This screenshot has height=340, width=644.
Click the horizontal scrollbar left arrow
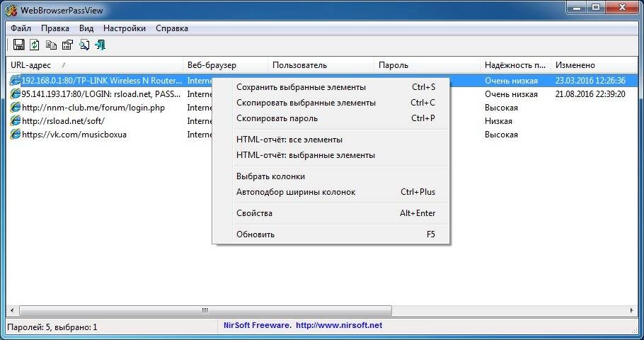coord(12,310)
